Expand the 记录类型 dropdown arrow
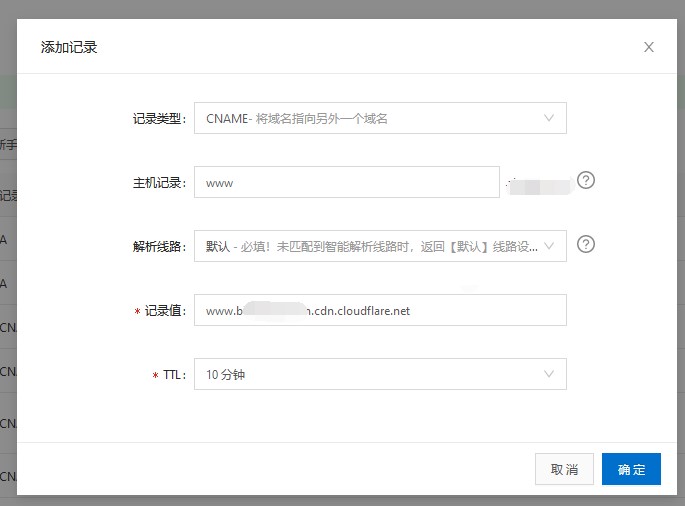685x506 pixels. (549, 118)
